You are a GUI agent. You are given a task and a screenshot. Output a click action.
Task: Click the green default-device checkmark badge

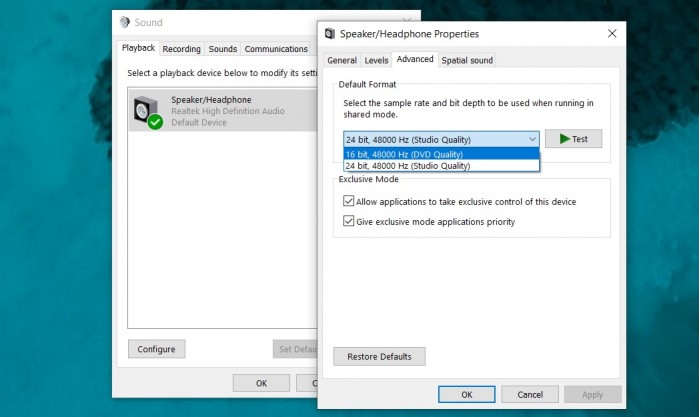click(x=155, y=122)
